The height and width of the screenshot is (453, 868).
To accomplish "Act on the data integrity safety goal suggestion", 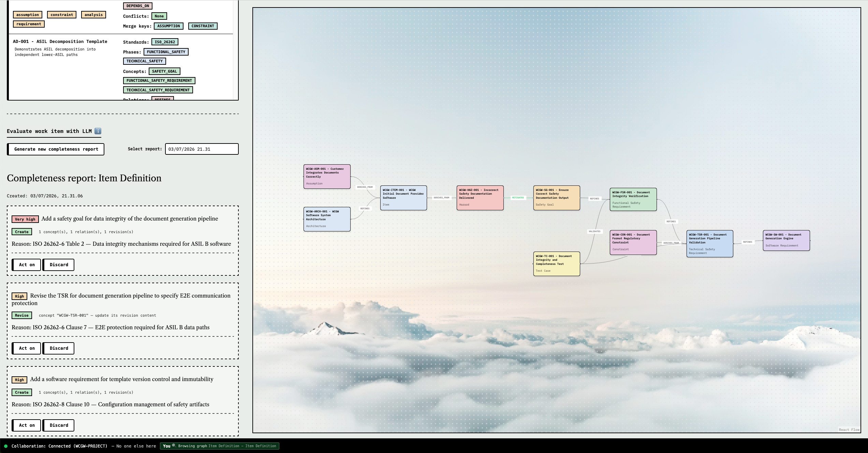I will pyautogui.click(x=27, y=265).
